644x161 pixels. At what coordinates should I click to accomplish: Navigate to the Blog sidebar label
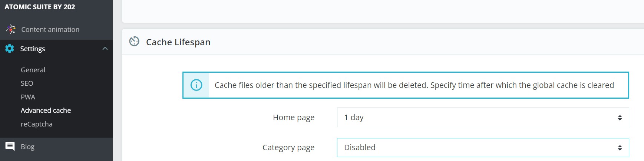(x=27, y=147)
